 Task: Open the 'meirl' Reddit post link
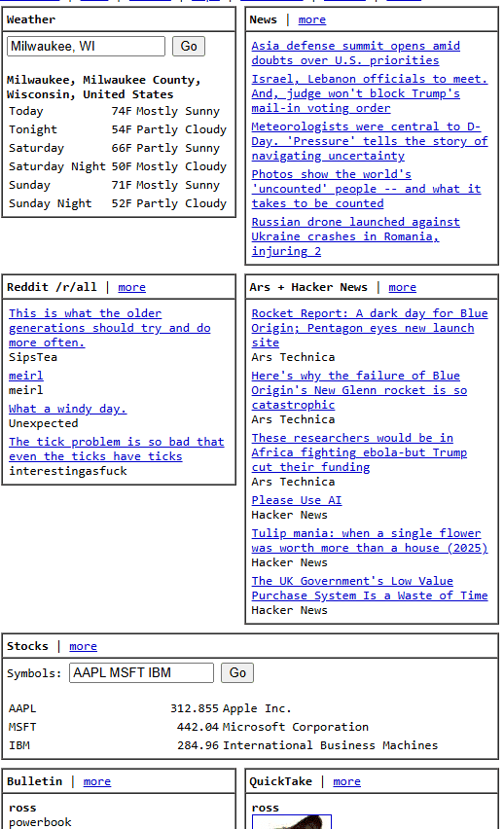pos(26,376)
